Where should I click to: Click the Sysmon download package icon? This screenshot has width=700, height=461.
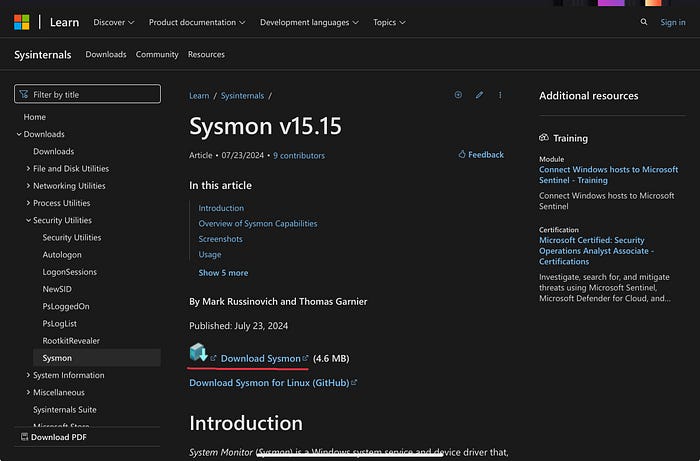(199, 353)
